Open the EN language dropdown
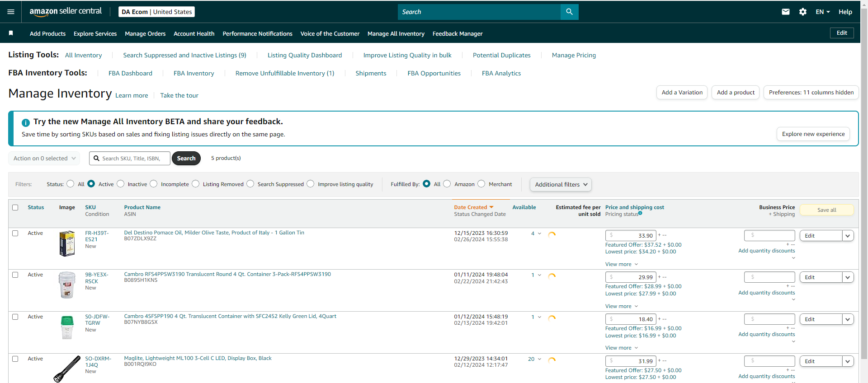The height and width of the screenshot is (383, 868). coord(823,12)
